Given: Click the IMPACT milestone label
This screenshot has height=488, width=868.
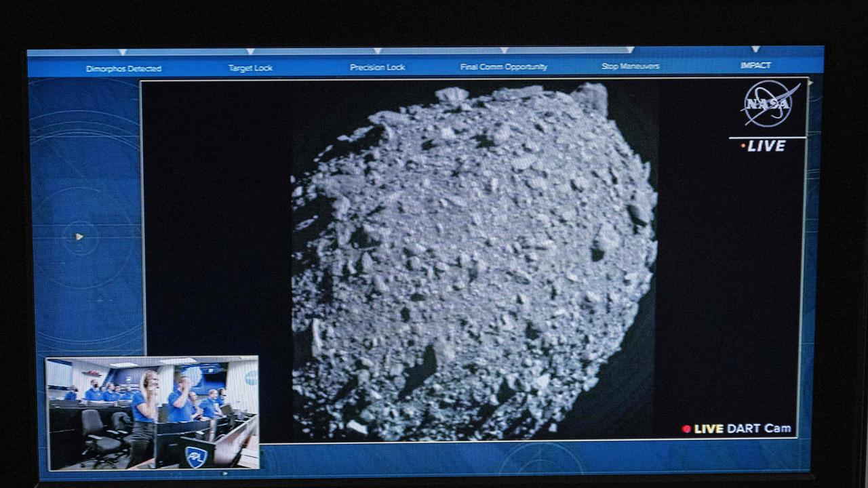Looking at the screenshot, I should (x=755, y=65).
